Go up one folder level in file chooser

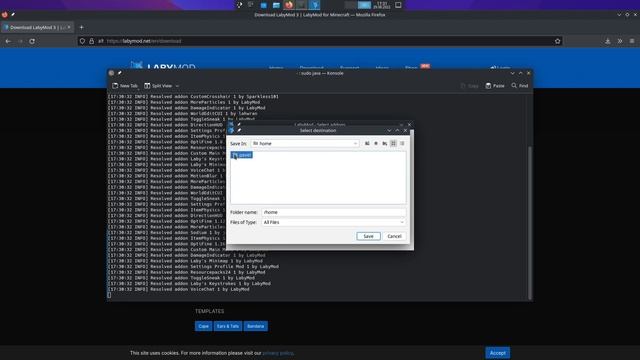coord(367,144)
